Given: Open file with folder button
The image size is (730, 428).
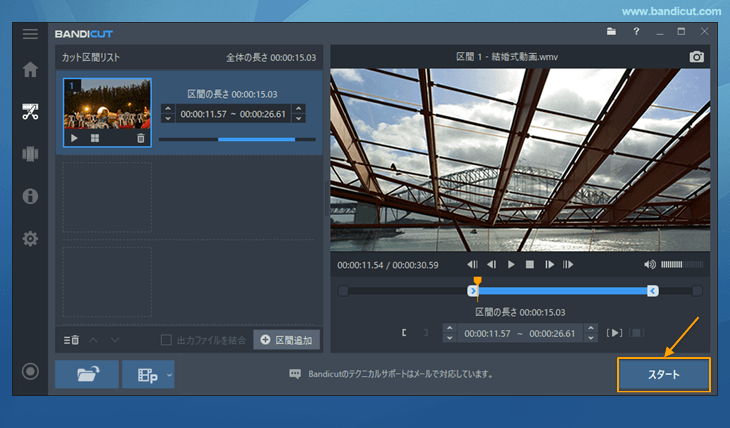Looking at the screenshot, I should (x=87, y=374).
